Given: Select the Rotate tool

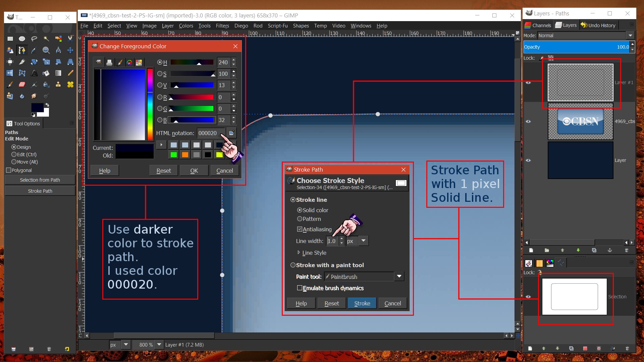Looking at the screenshot, I should coord(34,62).
